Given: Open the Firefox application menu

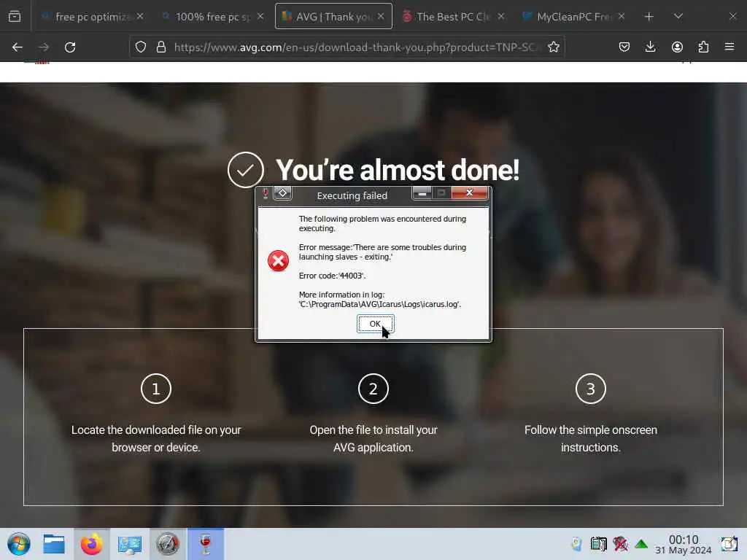Looking at the screenshot, I should click(729, 47).
